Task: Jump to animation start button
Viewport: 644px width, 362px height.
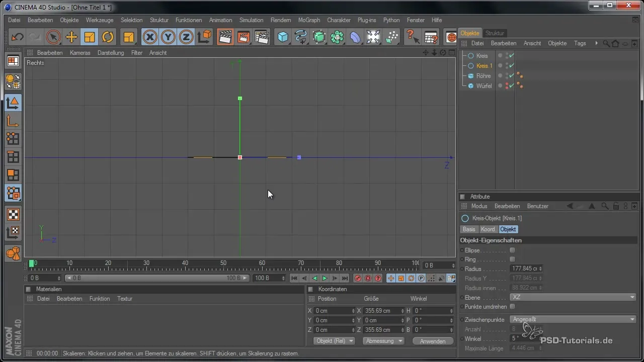Action: click(x=295, y=278)
